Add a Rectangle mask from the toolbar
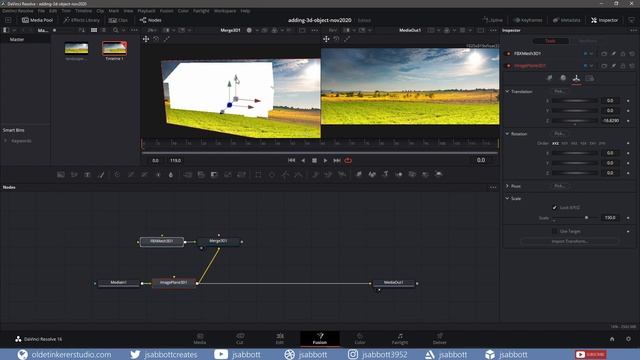Viewport: 640px width, 360px height. 258,175
